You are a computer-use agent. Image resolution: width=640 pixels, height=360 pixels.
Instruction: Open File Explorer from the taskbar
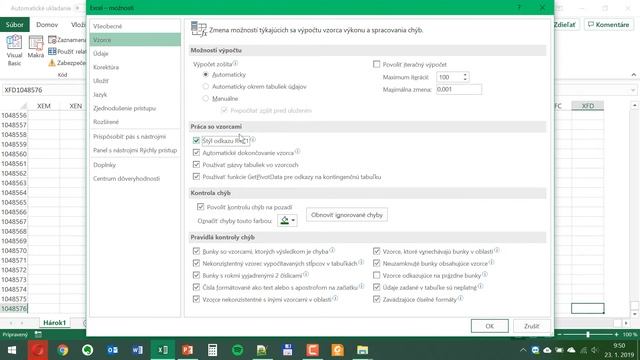click(362, 350)
